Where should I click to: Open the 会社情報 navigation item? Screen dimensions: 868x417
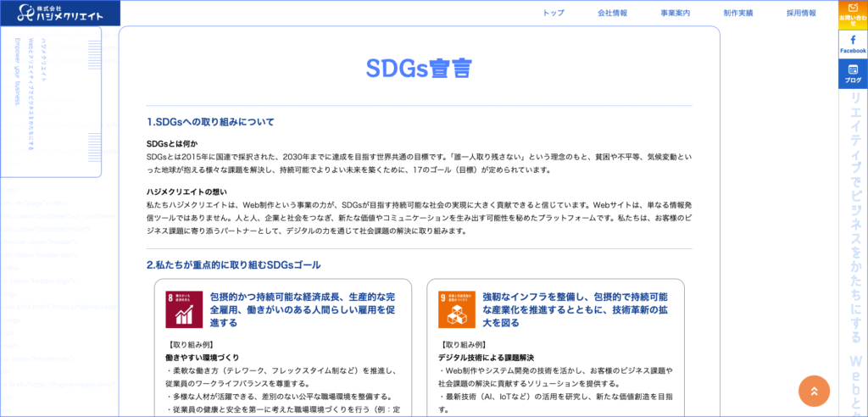(x=612, y=13)
